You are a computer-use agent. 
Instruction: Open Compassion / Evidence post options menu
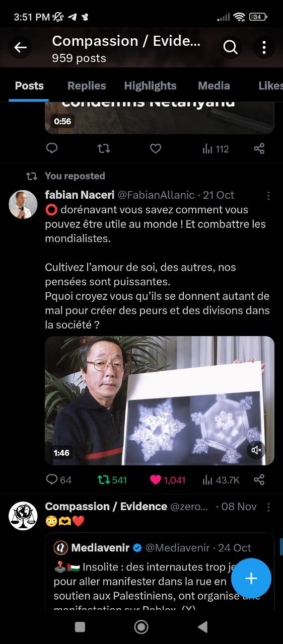[x=268, y=507]
